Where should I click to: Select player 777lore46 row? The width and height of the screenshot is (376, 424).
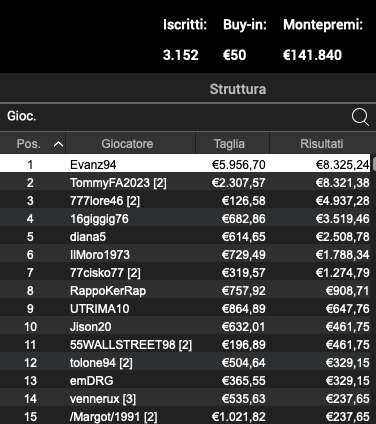(x=185, y=200)
